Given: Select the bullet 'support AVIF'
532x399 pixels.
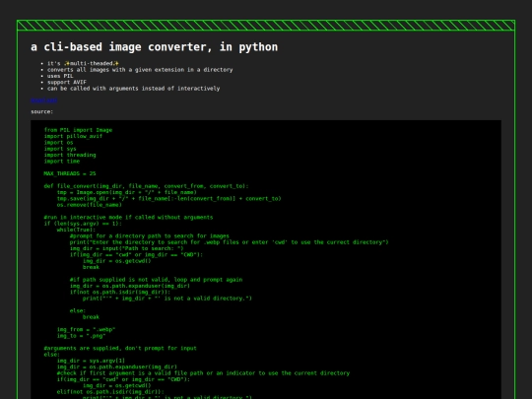Looking at the screenshot, I should point(67,82).
